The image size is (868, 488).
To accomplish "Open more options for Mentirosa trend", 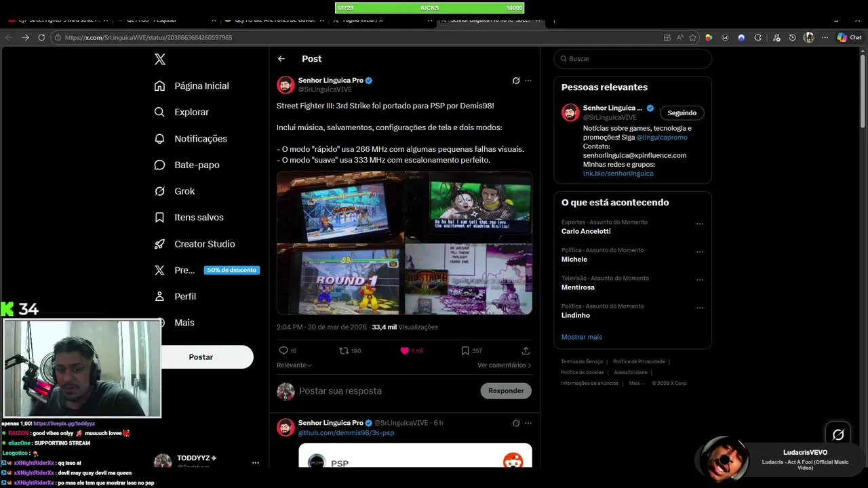I will click(700, 280).
